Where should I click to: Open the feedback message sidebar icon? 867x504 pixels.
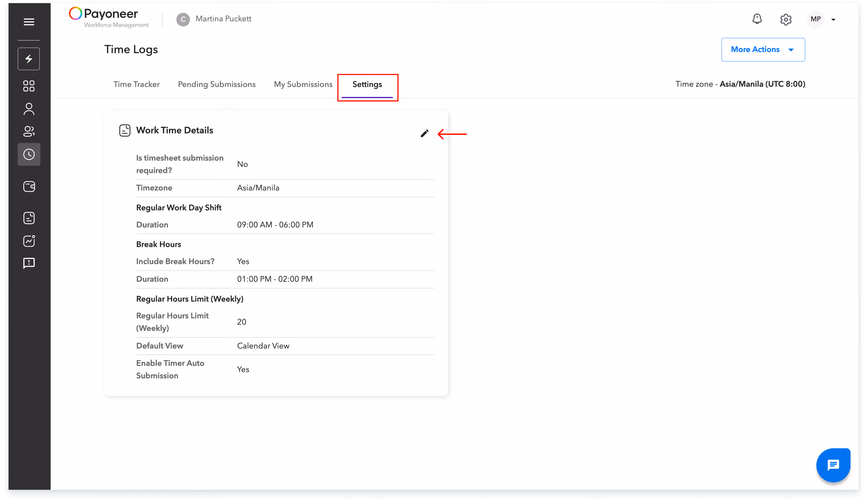[29, 263]
